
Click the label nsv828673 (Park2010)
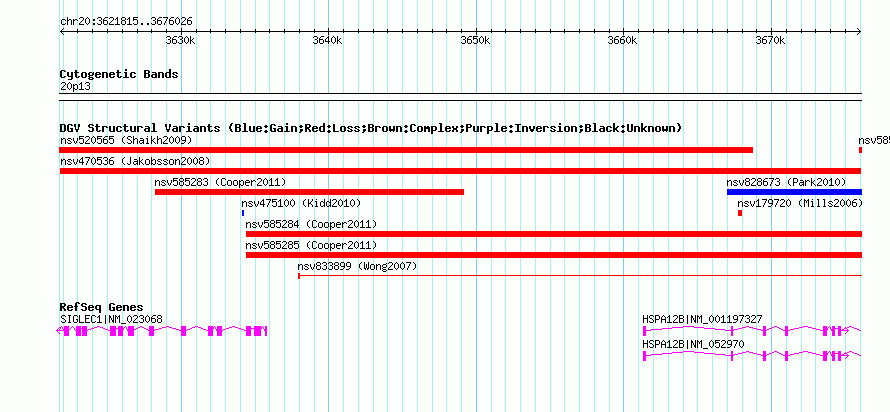pos(786,182)
